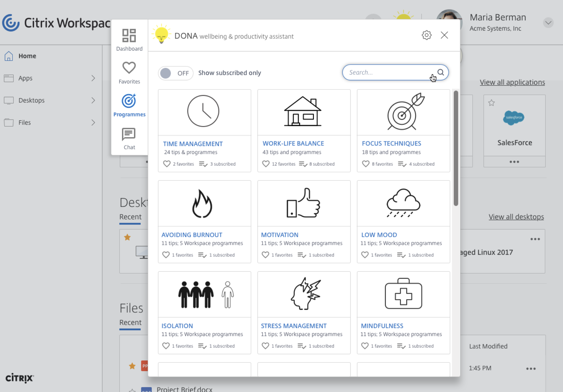
Task: Click Avoiding Burnout subscribed icon
Action: point(202,255)
